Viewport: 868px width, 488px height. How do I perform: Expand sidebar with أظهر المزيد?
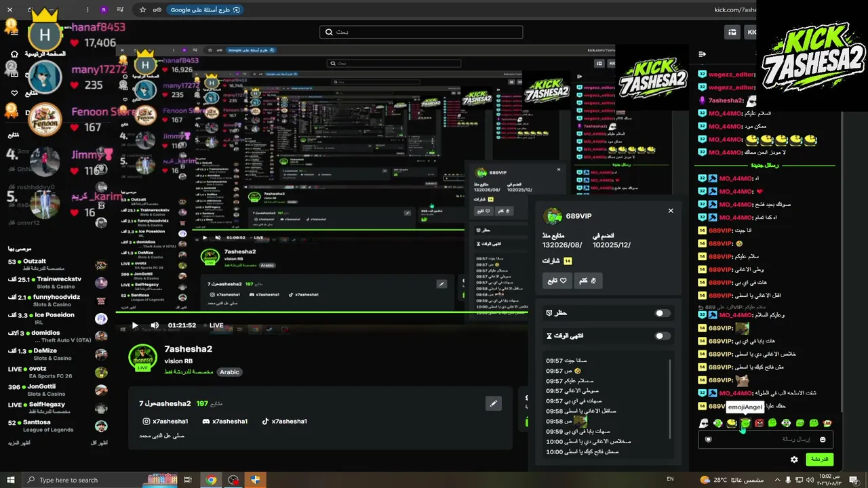coord(20,443)
